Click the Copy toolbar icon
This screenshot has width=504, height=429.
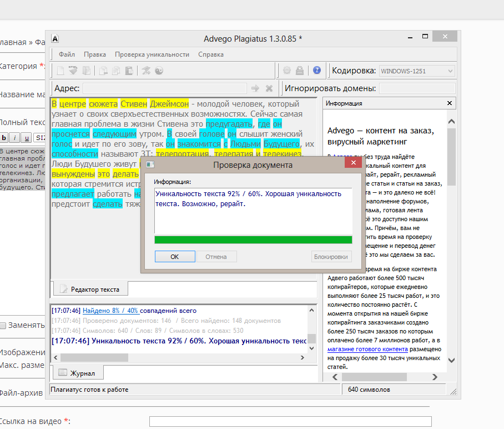click(116, 71)
